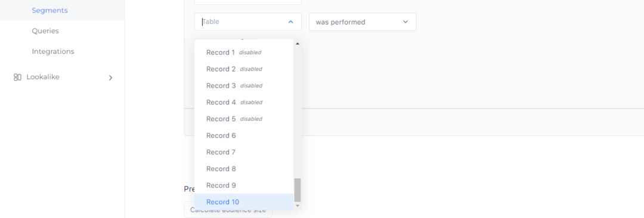Click the dropdown list scrollbar thumb
The width and height of the screenshot is (644, 218).
[x=298, y=190]
